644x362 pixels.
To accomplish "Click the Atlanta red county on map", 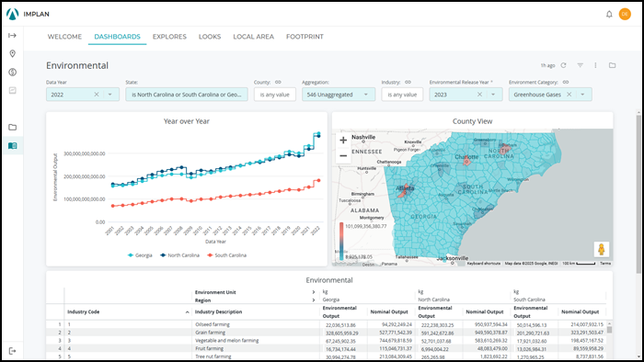I will coord(403,190).
